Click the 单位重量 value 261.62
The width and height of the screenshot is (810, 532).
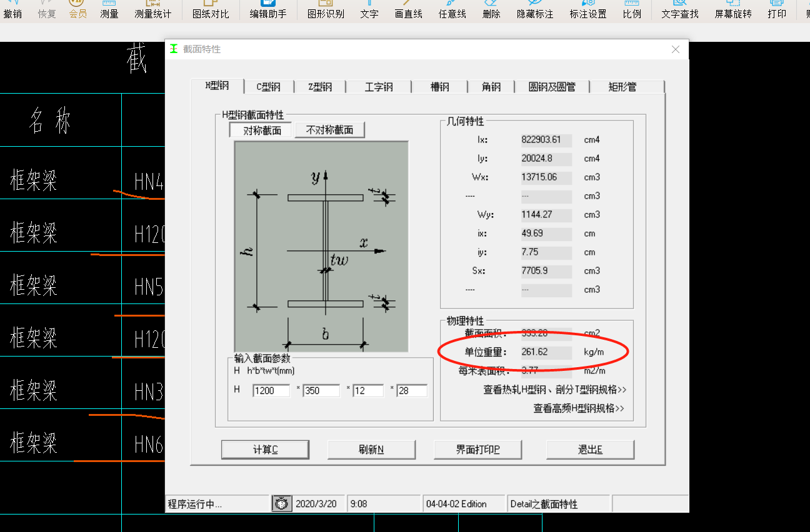(x=546, y=352)
